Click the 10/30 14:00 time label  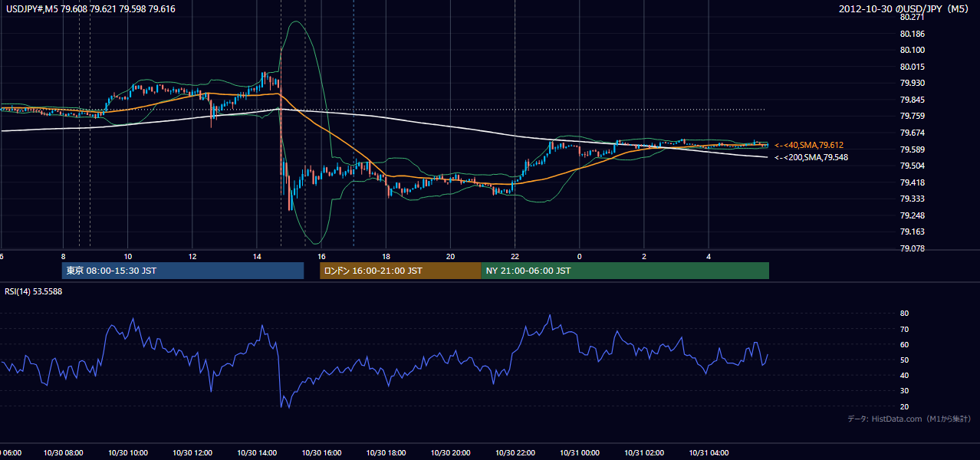click(x=257, y=453)
